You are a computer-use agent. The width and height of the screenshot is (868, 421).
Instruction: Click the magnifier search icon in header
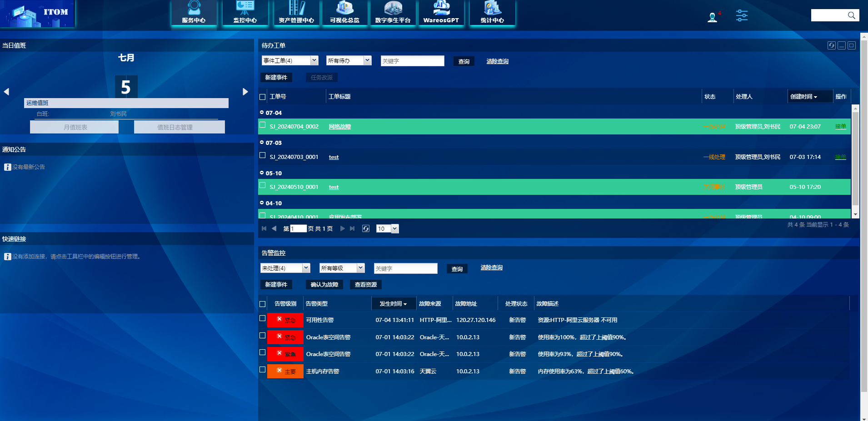pyautogui.click(x=851, y=15)
